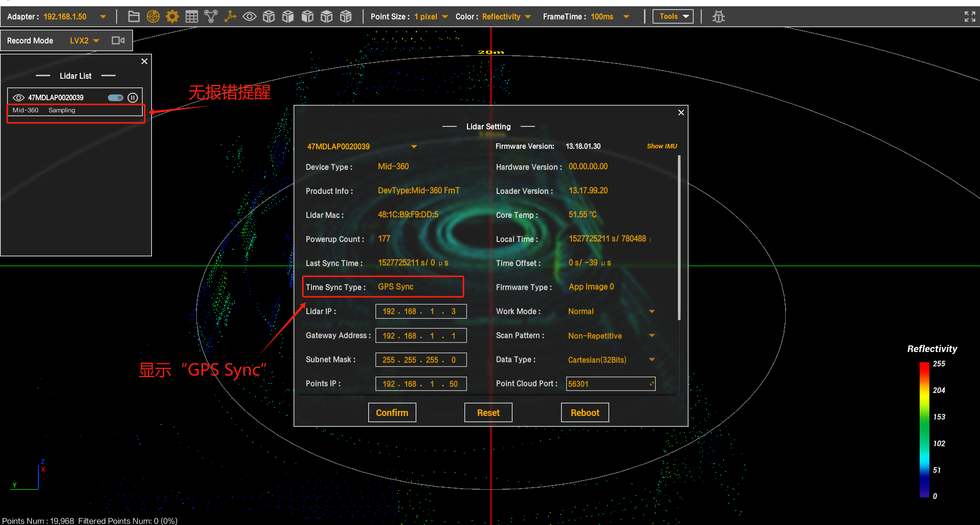Click the Firmware Type App Image 0 value
Image resolution: width=980 pixels, height=525 pixels.
(591, 287)
